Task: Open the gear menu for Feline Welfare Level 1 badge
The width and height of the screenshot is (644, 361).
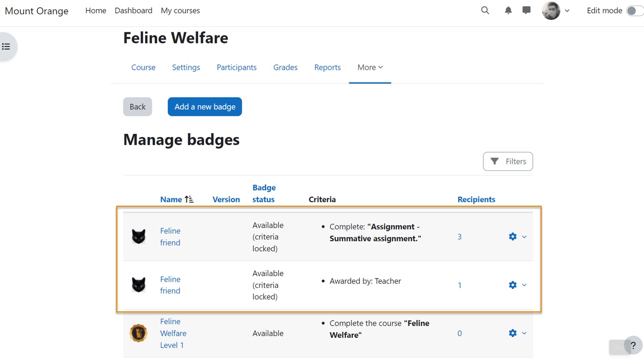Action: tap(512, 333)
